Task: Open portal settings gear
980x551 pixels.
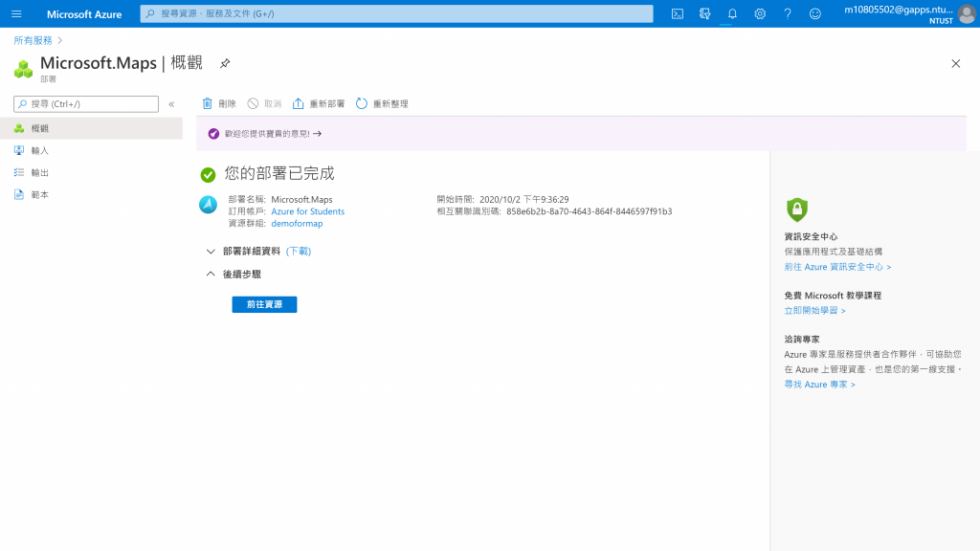Action: 760,13
